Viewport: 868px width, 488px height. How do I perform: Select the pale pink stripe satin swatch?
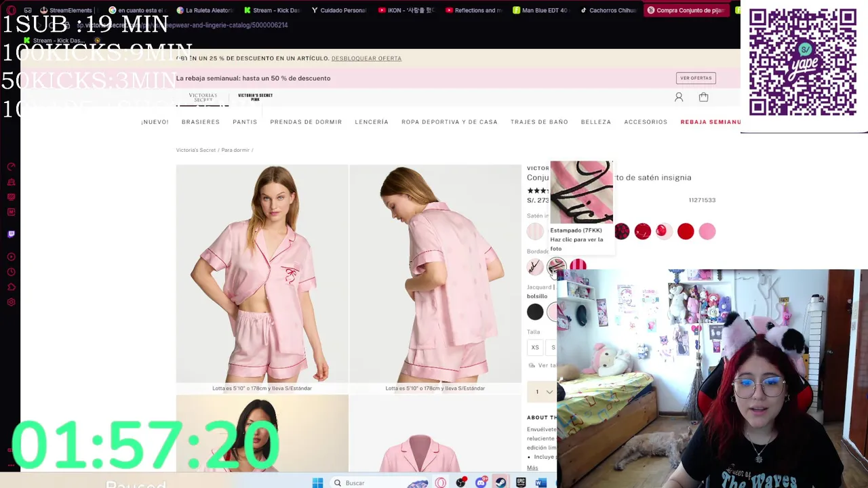pyautogui.click(x=536, y=232)
